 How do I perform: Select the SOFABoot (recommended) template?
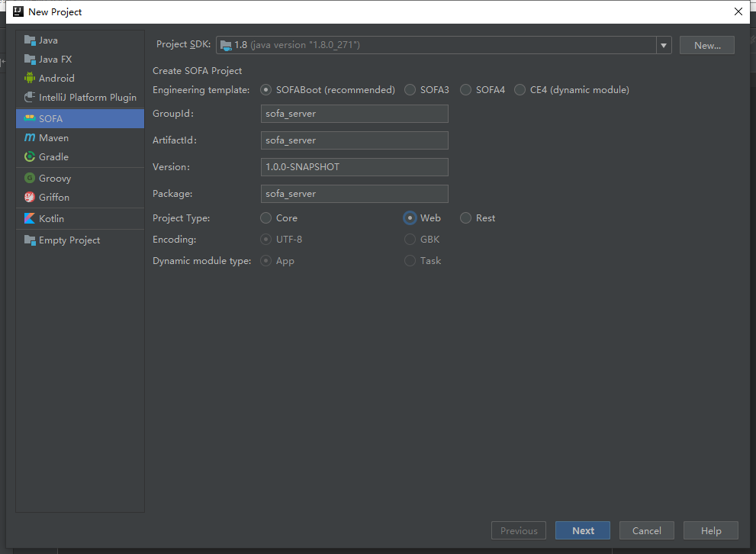[327, 90]
